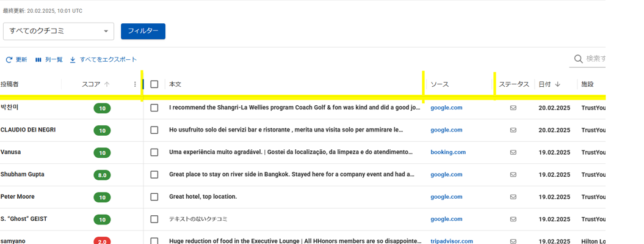Image resolution: width=644 pixels, height=244 pixels.
Task: Sort ascending with スコア arrow icon
Action: (107, 84)
